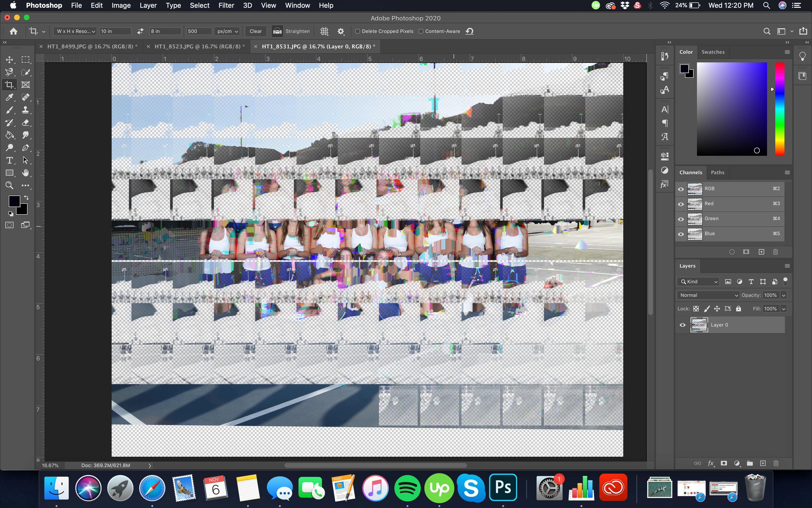Select the Rectangular Marquee tool
The height and width of the screenshot is (508, 812).
pos(26,60)
